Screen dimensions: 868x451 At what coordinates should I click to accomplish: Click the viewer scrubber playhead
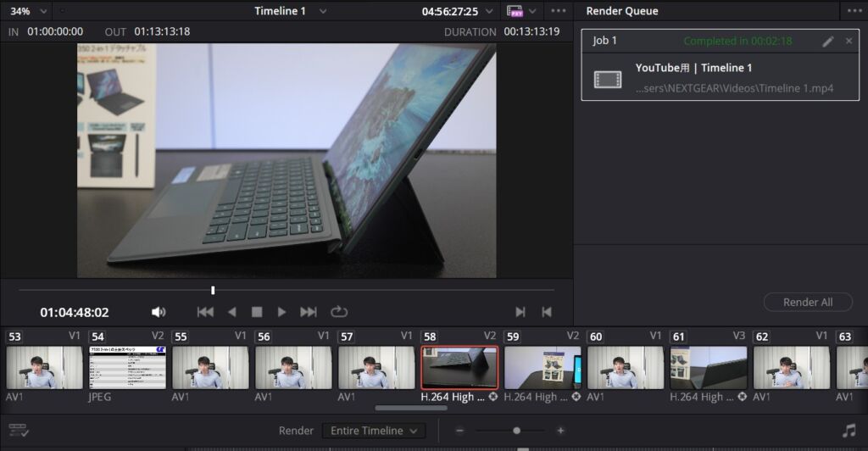pyautogui.click(x=213, y=290)
